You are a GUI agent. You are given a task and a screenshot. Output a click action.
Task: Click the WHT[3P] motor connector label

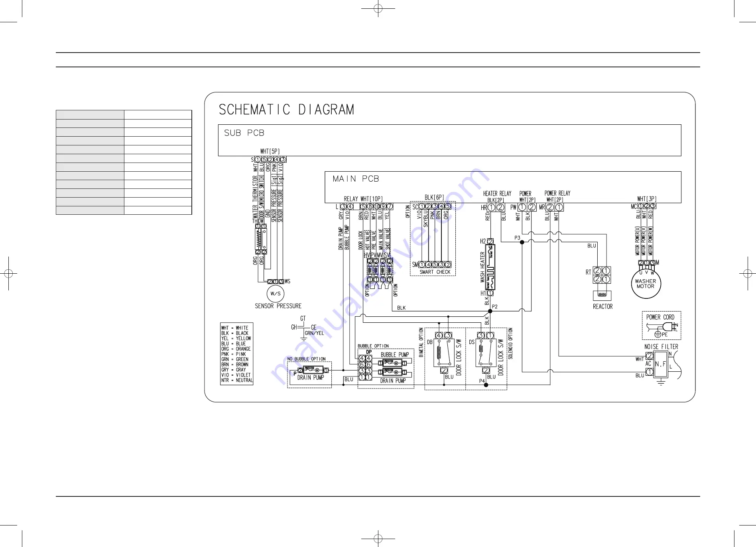647,199
